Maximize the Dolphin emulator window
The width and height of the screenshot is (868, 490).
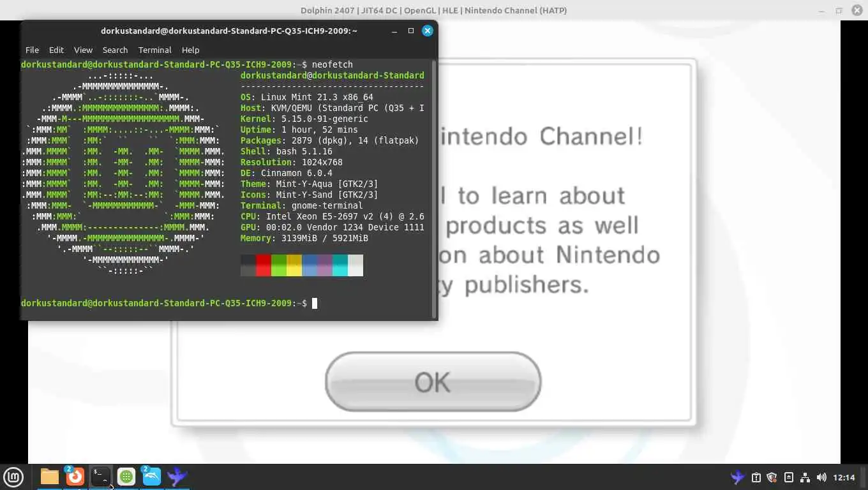click(x=839, y=10)
